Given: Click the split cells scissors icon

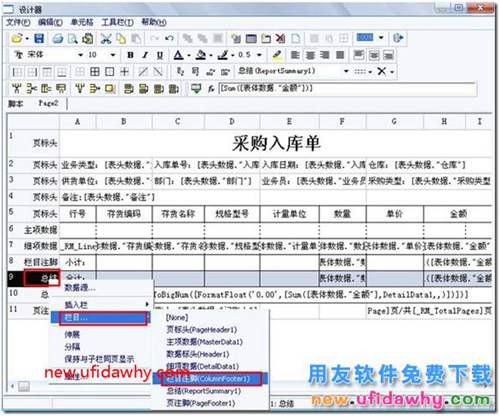Looking at the screenshot, I should tap(31, 89).
